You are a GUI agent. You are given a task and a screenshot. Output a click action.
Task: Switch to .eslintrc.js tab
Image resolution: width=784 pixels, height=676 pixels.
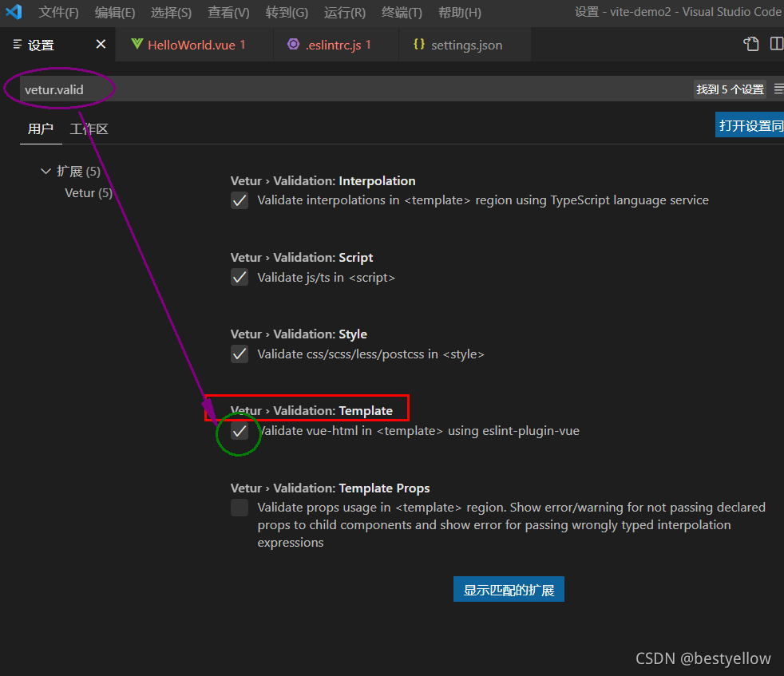[336, 45]
